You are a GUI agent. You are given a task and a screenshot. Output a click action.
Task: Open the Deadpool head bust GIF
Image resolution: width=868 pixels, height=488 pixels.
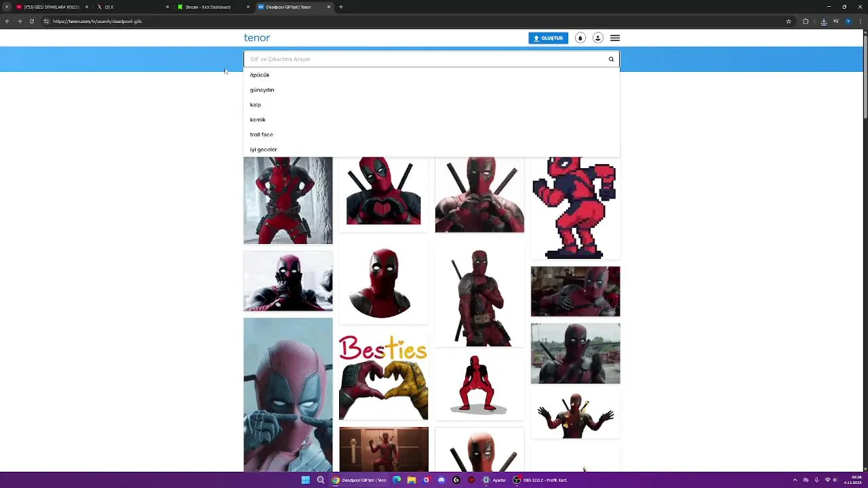383,281
